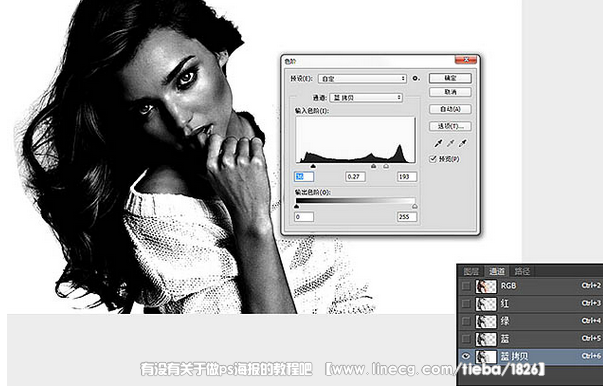
Task: Open the 通道 channel dropdown
Action: (x=366, y=98)
